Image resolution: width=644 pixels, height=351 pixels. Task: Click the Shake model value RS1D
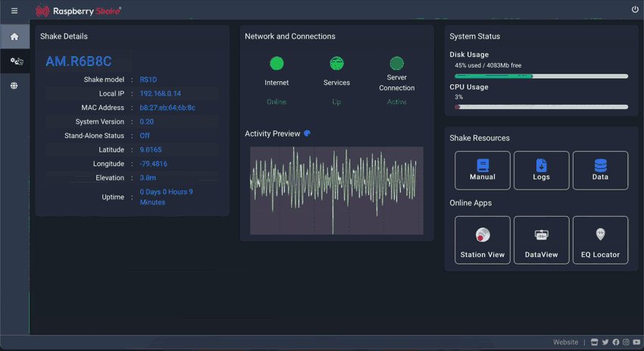[148, 80]
